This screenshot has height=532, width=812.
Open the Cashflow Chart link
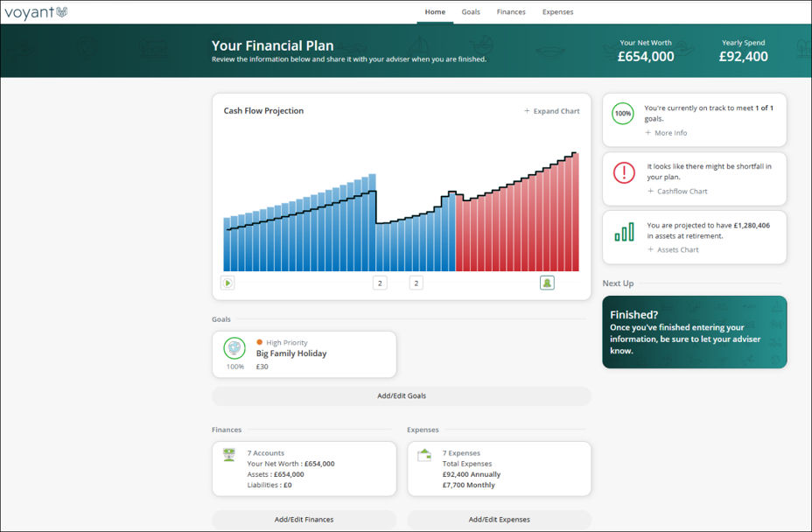tap(677, 191)
